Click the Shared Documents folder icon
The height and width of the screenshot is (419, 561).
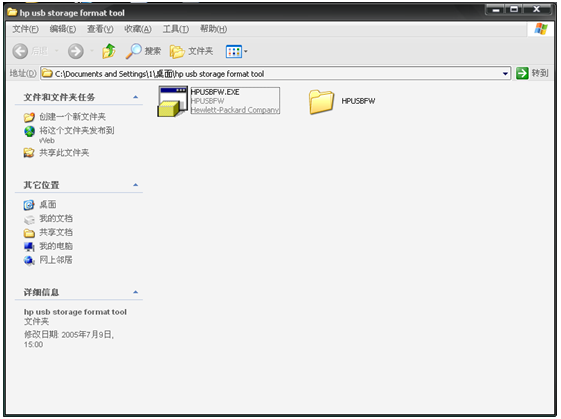coord(29,233)
